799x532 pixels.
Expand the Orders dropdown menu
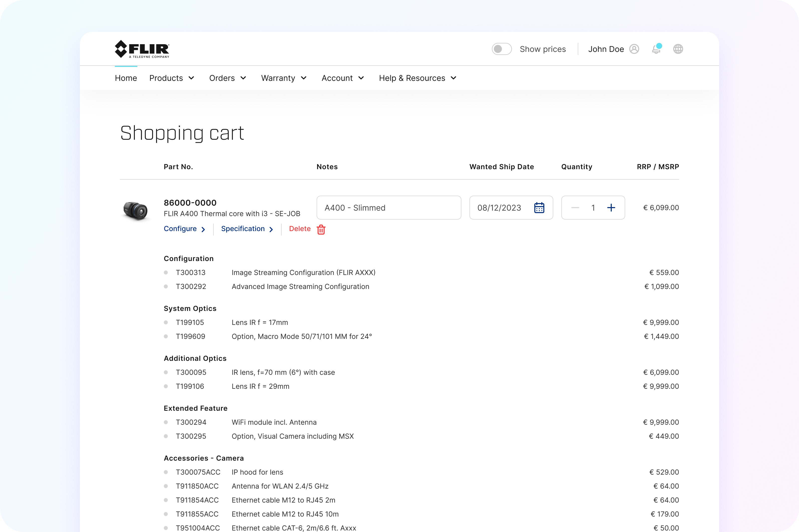click(x=228, y=78)
